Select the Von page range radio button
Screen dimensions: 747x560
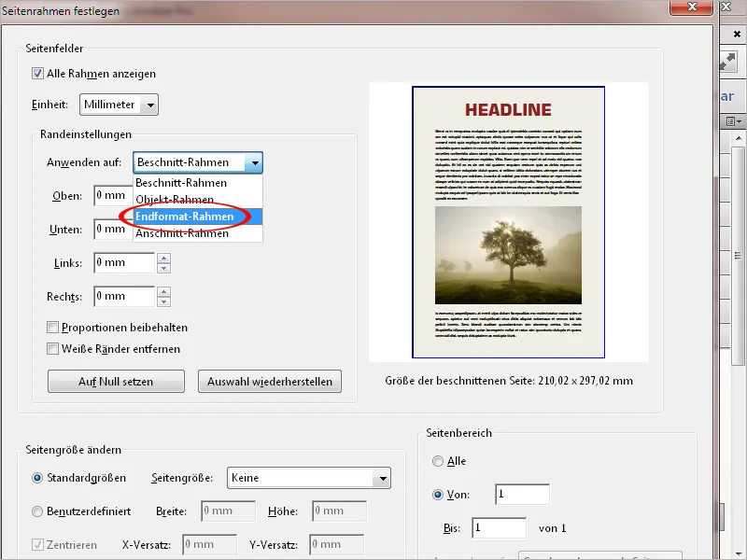(437, 495)
